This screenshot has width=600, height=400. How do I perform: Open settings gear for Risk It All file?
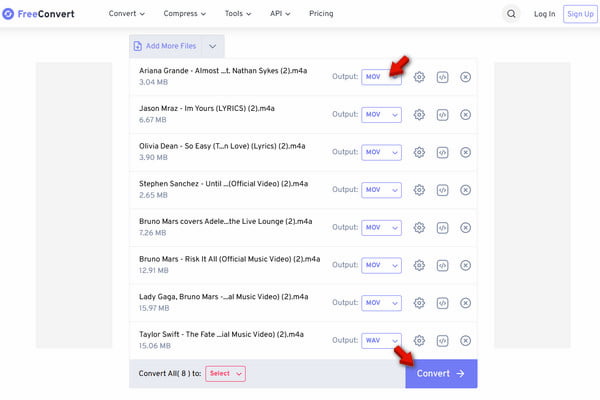[419, 265]
